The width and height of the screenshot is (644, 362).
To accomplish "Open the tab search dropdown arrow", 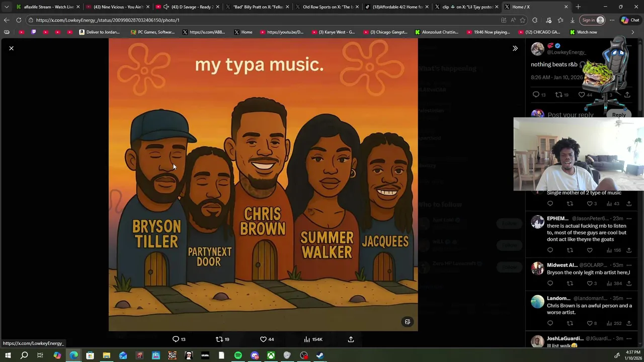I will [6, 7].
